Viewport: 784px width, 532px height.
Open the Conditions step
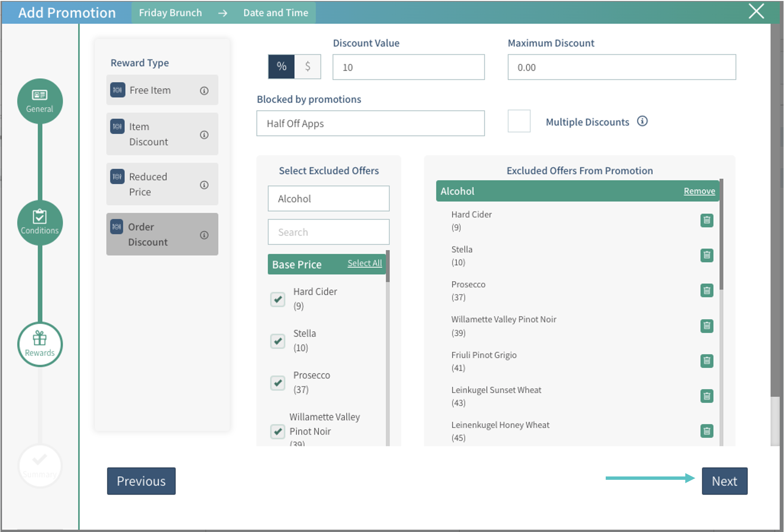click(40, 222)
